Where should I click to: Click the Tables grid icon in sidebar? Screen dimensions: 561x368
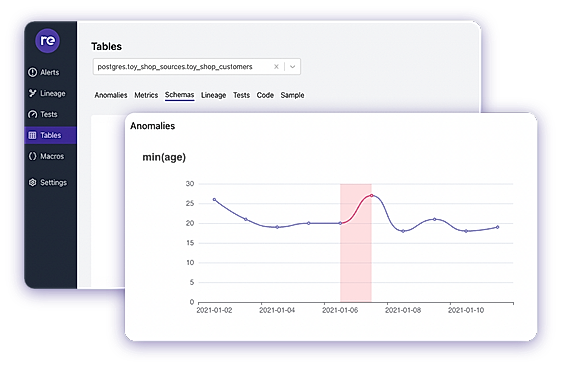pyautogui.click(x=33, y=135)
